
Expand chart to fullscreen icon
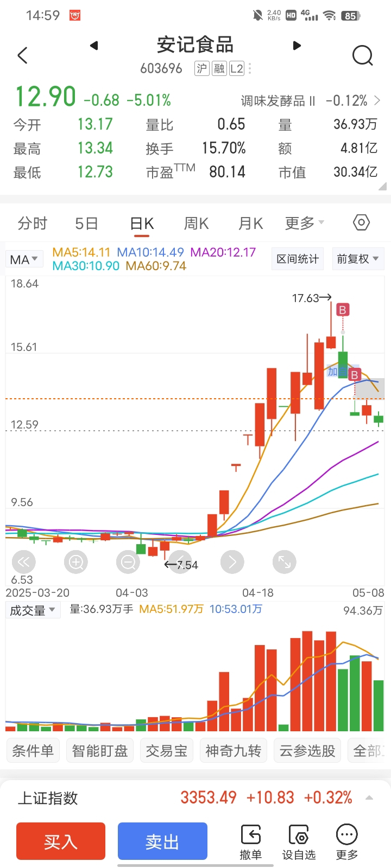[x=285, y=562]
